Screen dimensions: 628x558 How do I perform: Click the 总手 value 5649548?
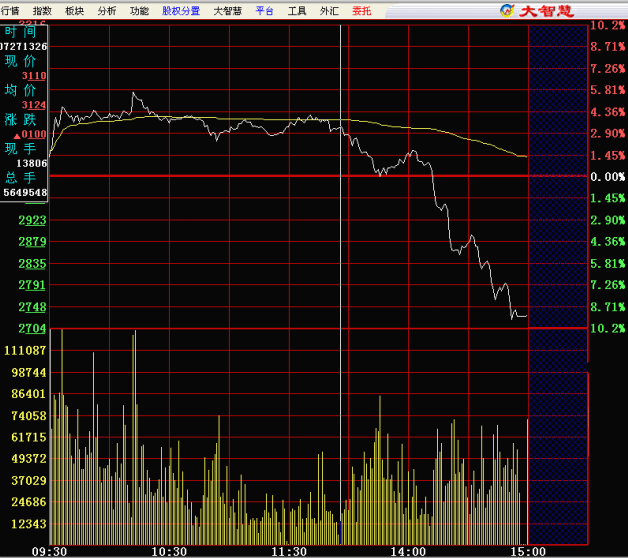[x=24, y=192]
